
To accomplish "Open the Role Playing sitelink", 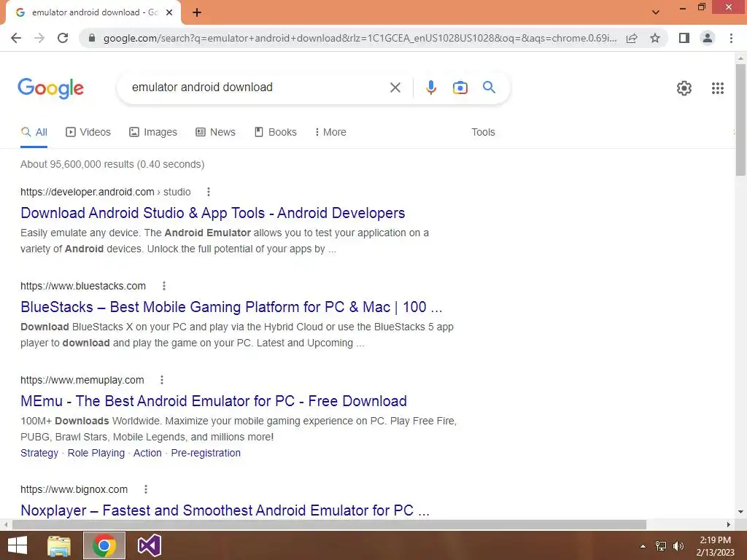I will pos(96,454).
